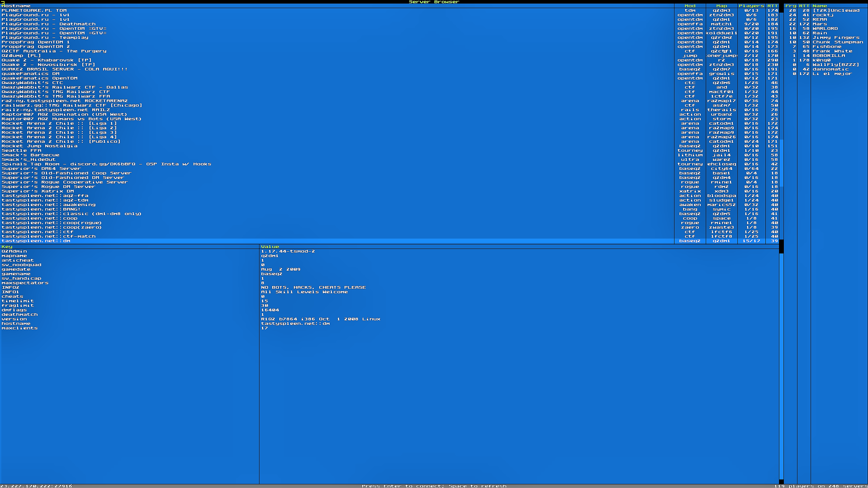
Task: Click the Value column header
Action: (519, 246)
